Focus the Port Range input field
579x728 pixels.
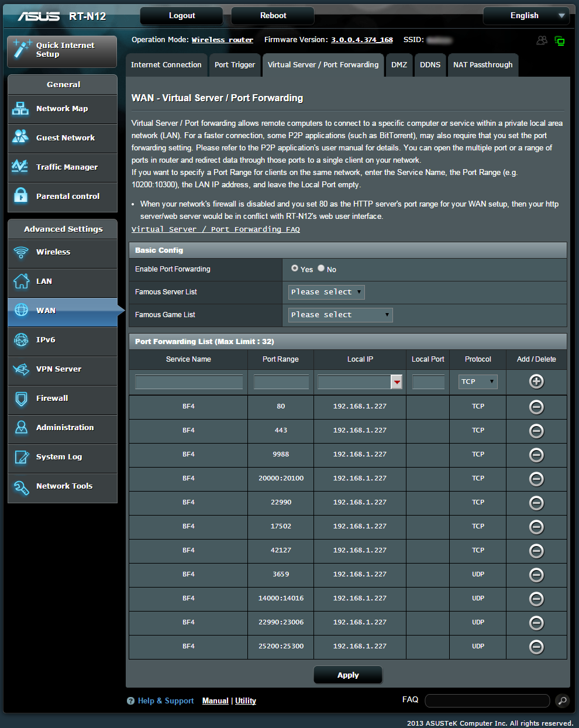coord(281,382)
